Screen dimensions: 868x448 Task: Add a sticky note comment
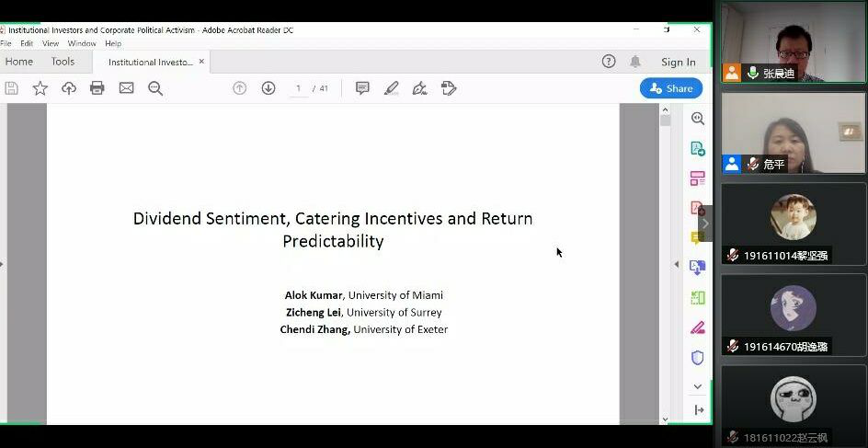point(362,88)
